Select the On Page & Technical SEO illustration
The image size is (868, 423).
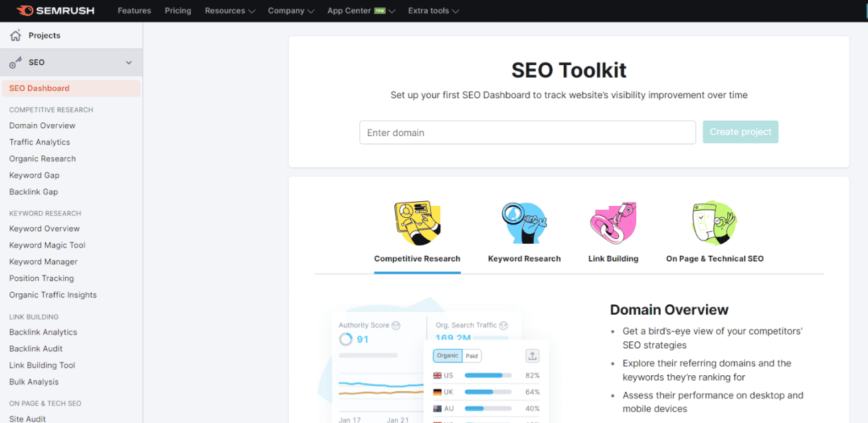pos(715,223)
